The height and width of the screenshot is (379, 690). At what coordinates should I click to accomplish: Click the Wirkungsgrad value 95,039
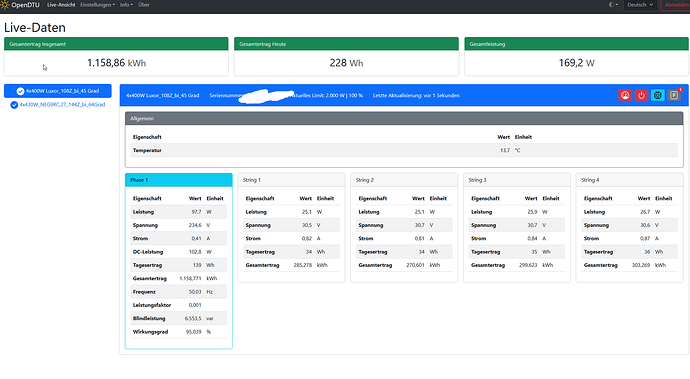click(x=194, y=332)
